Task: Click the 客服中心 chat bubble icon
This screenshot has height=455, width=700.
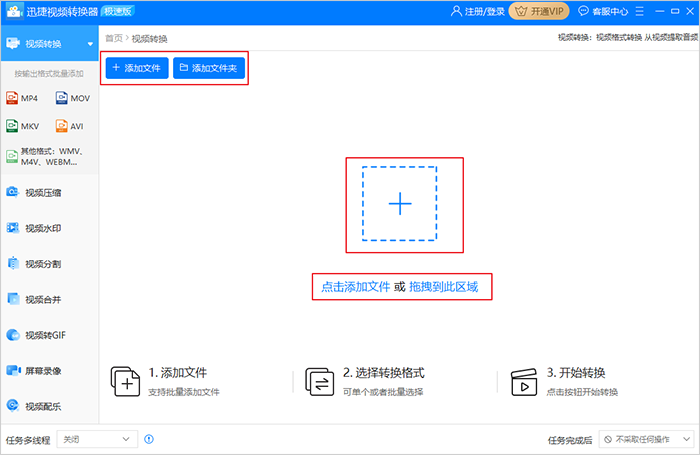Action: [583, 11]
